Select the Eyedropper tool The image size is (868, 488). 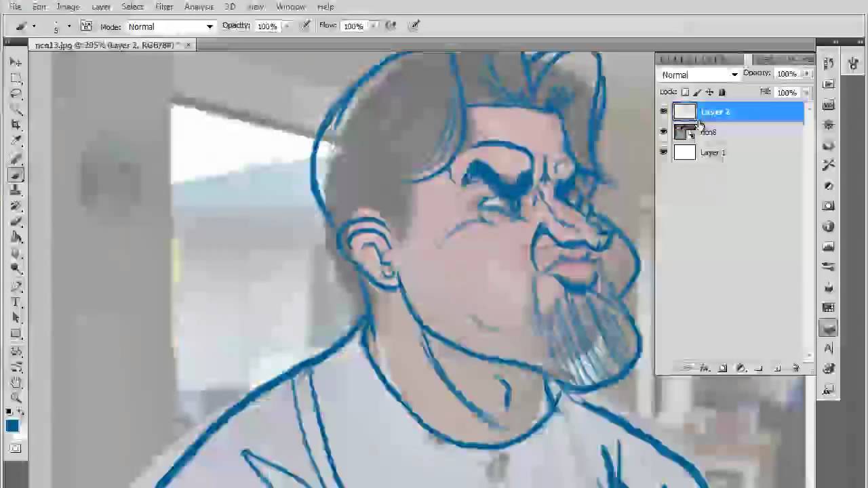[16, 141]
